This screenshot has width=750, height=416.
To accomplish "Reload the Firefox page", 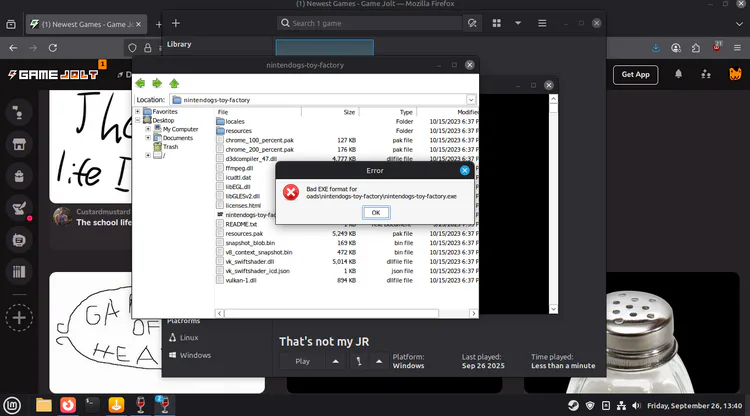I will pyautogui.click(x=53, y=48).
